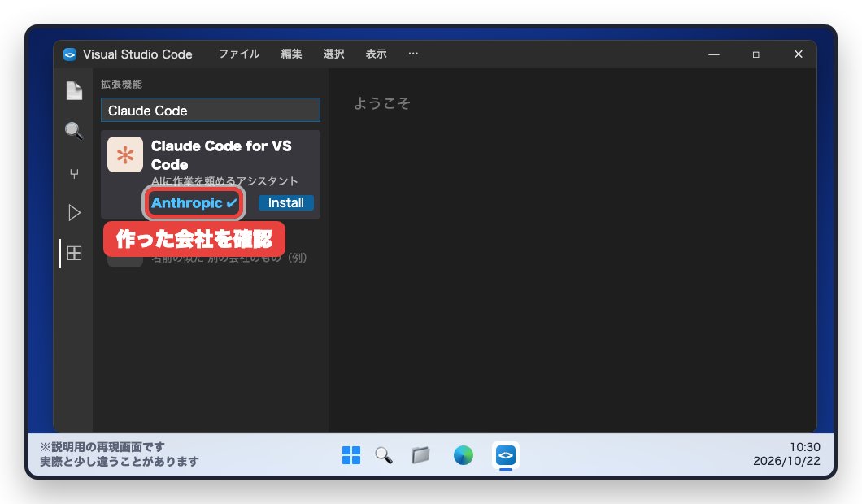Click the Anthropic publisher link
Image resolution: width=862 pixels, height=504 pixels.
[x=194, y=202]
